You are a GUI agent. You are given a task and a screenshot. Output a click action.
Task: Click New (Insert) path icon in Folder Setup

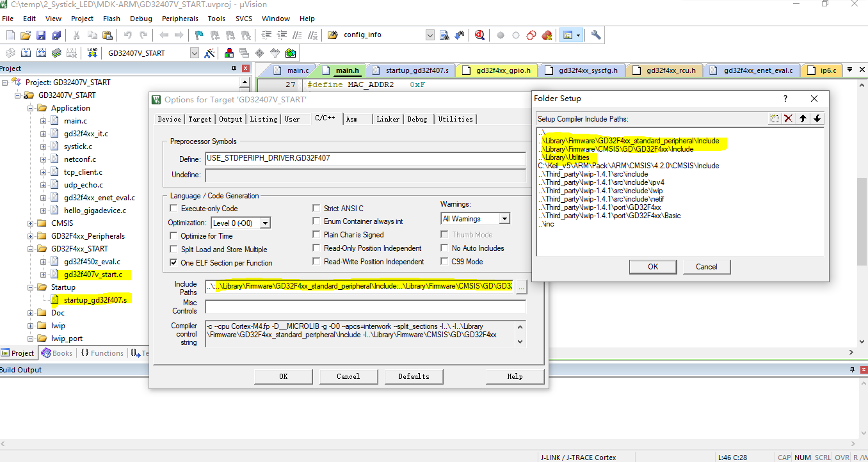(x=775, y=118)
